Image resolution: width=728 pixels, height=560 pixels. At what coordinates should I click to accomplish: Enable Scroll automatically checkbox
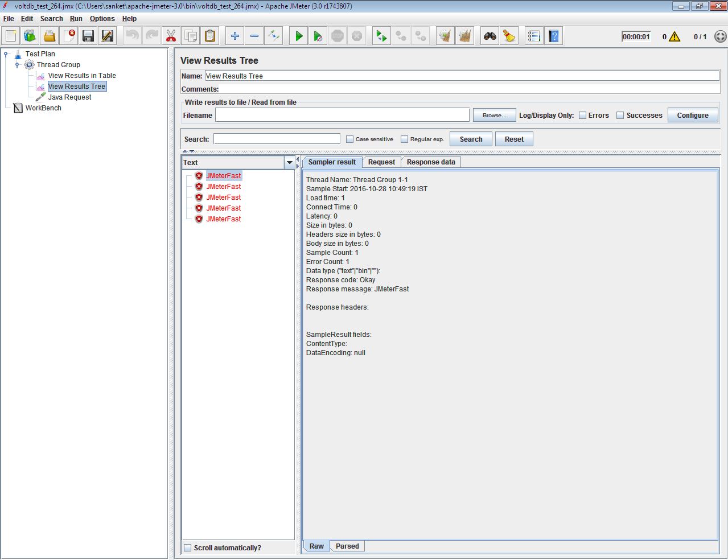point(187,547)
